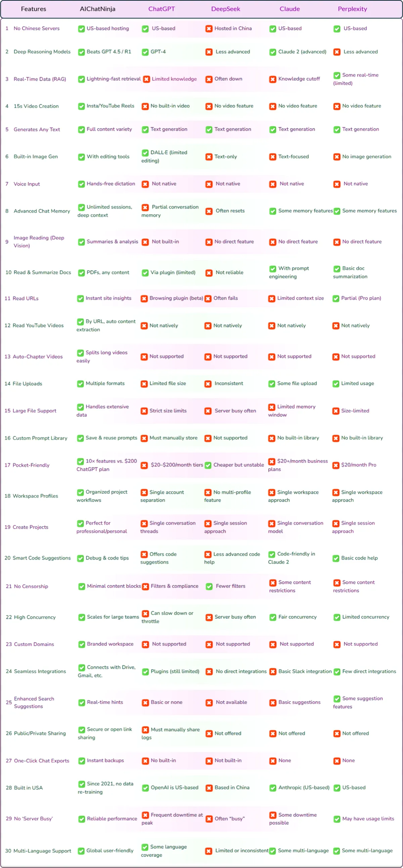
Task: Click the green check beside 'Insta/YouTube Reels'
Action: (x=81, y=106)
